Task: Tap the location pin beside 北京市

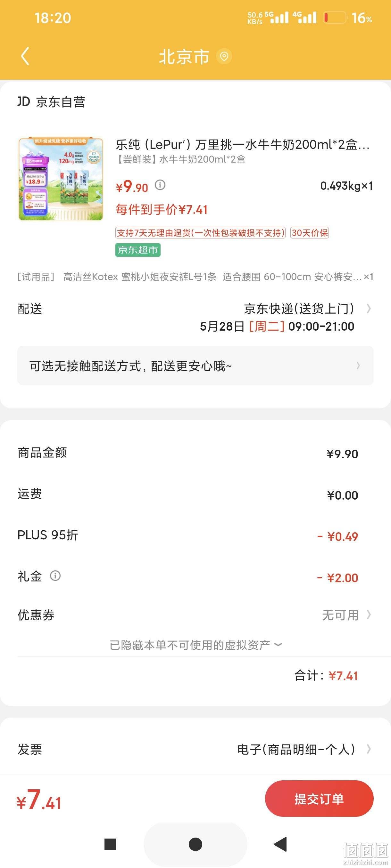Action: tap(224, 56)
